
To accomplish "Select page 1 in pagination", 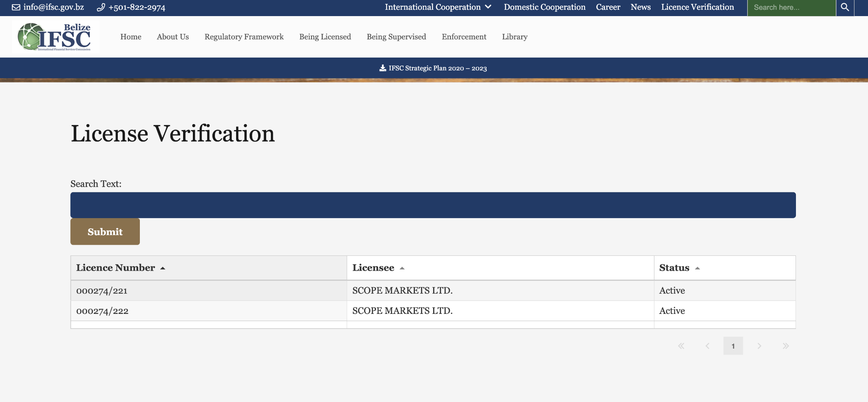I will 733,346.
